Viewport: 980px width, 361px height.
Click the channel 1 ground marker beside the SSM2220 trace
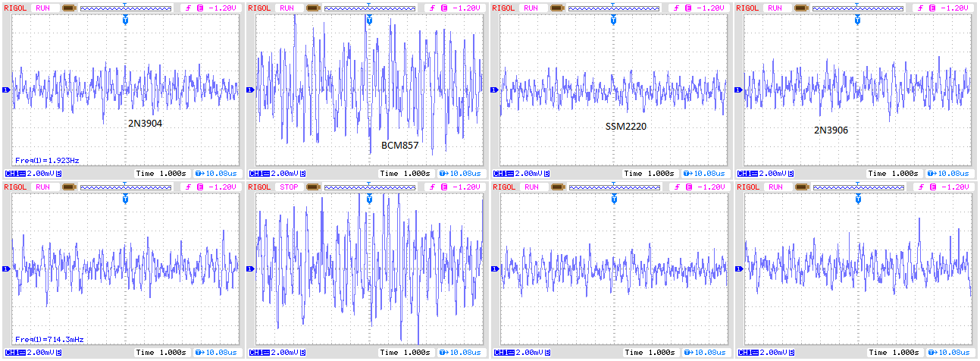pos(495,90)
